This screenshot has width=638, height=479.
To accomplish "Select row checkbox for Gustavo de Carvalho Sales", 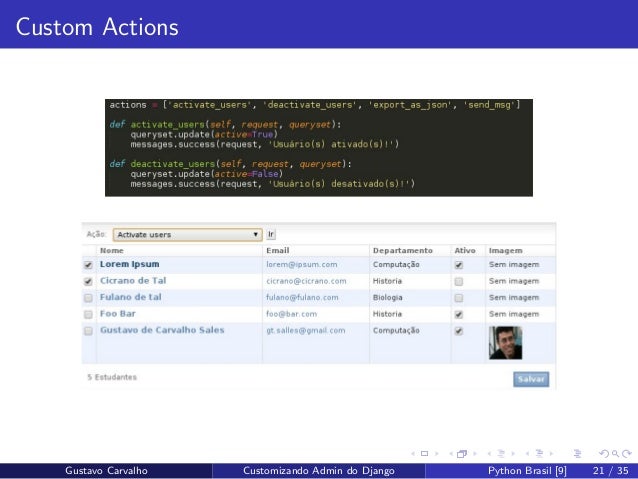I will [x=88, y=331].
